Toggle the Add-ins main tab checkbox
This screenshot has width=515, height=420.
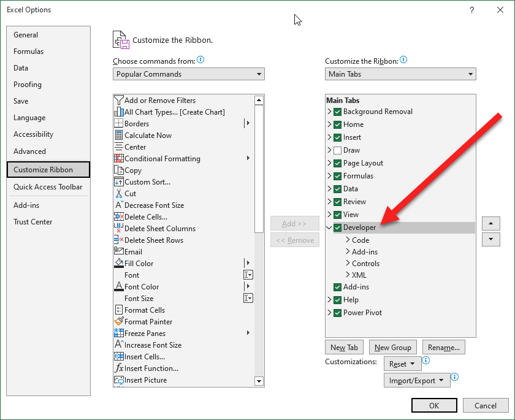coord(337,287)
